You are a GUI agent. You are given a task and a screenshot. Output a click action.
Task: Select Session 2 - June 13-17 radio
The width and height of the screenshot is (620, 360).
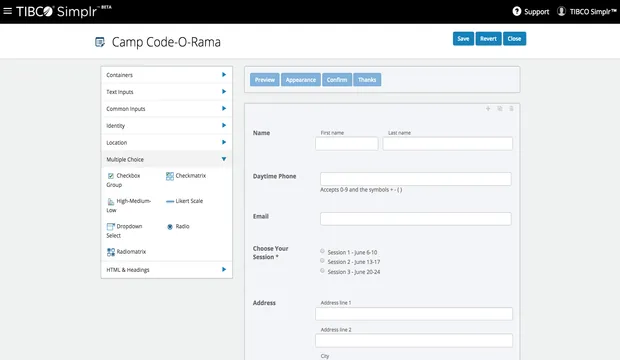(x=322, y=261)
